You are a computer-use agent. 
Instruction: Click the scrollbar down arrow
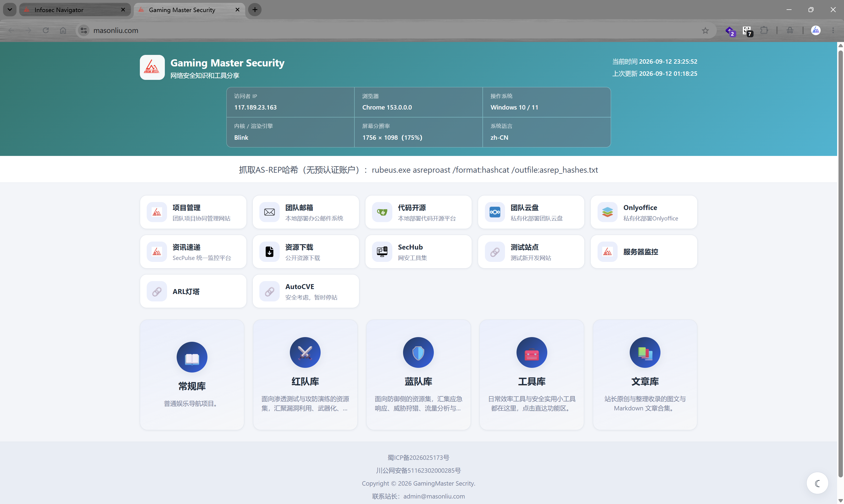click(x=840, y=501)
